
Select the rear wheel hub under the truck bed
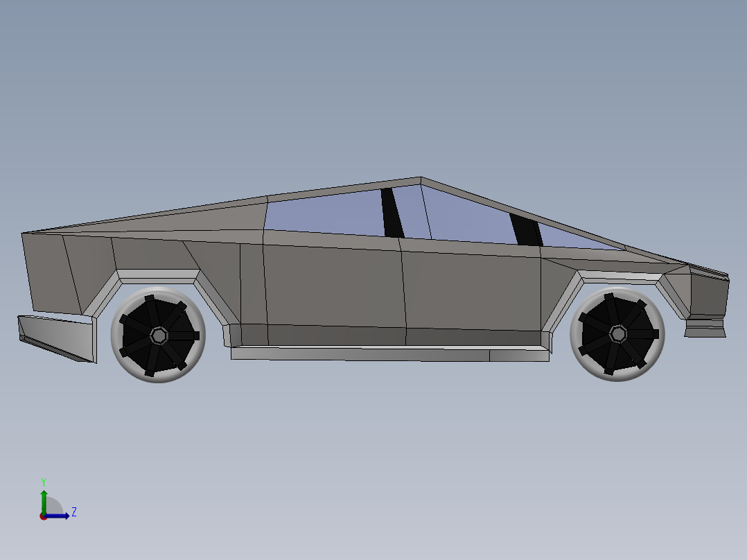pos(159,335)
